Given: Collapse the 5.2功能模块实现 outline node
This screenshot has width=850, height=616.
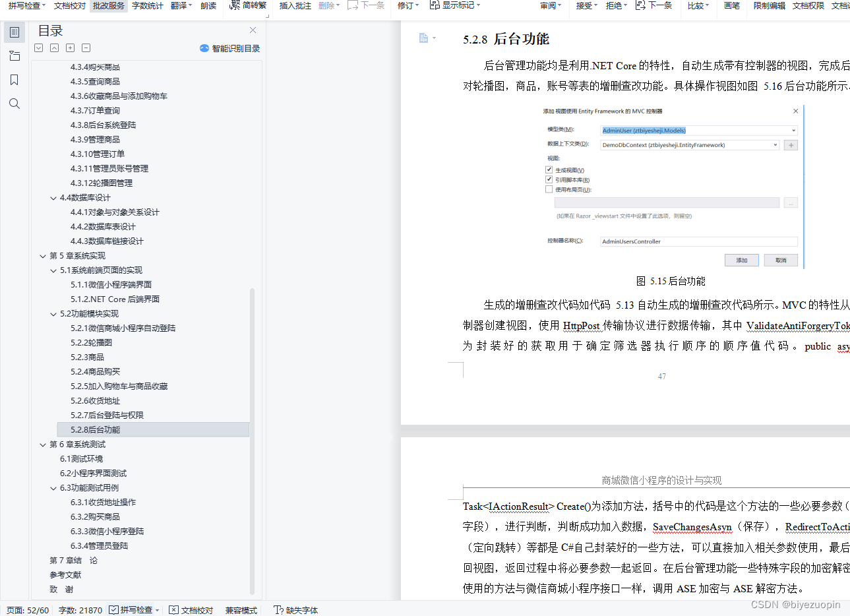Looking at the screenshot, I should tap(53, 314).
